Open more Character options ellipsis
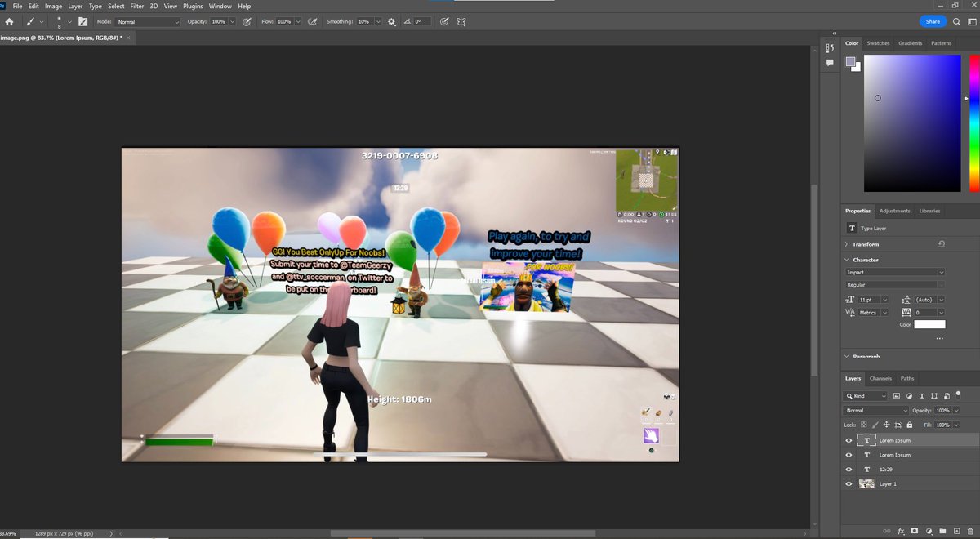 pyautogui.click(x=940, y=338)
